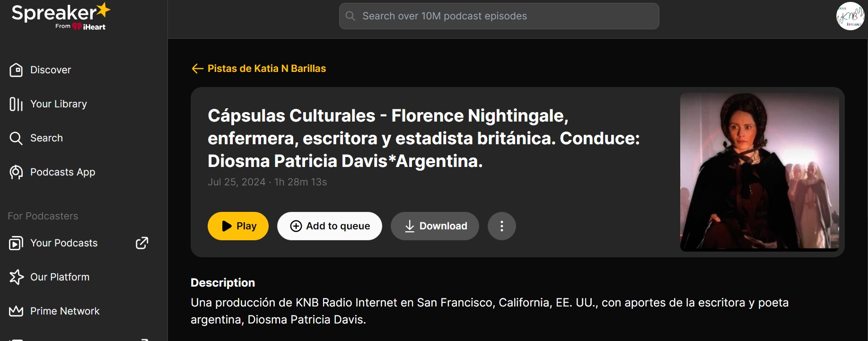Open the KNB user profile avatar
The height and width of the screenshot is (341, 868).
coord(850,16)
